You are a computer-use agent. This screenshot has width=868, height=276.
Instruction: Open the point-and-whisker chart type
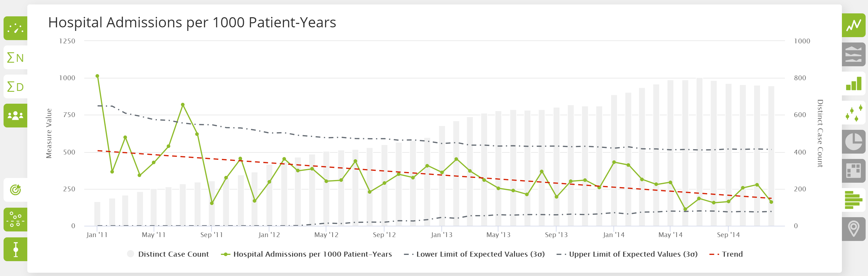(x=854, y=112)
